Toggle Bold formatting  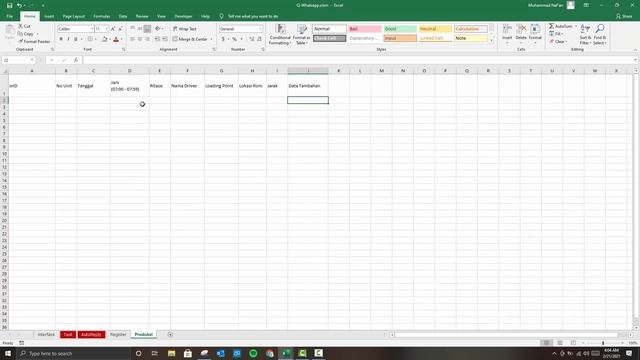61,39
